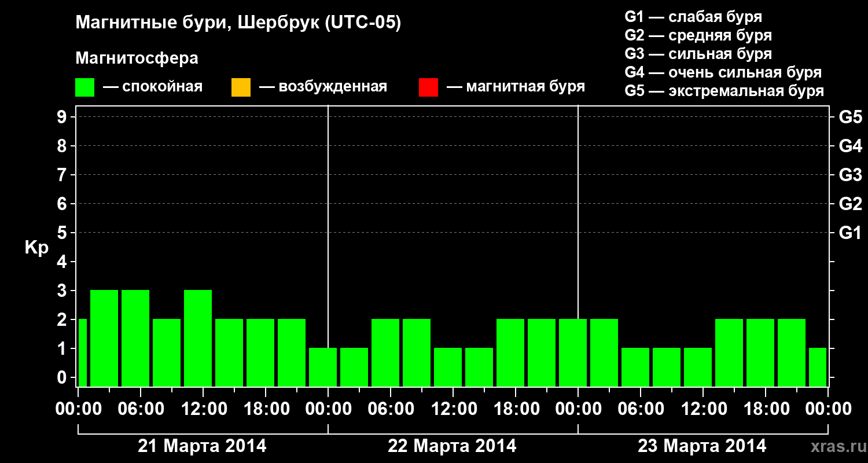Click the 'Kp' axis title
This screenshot has width=868, height=463.
(x=36, y=248)
